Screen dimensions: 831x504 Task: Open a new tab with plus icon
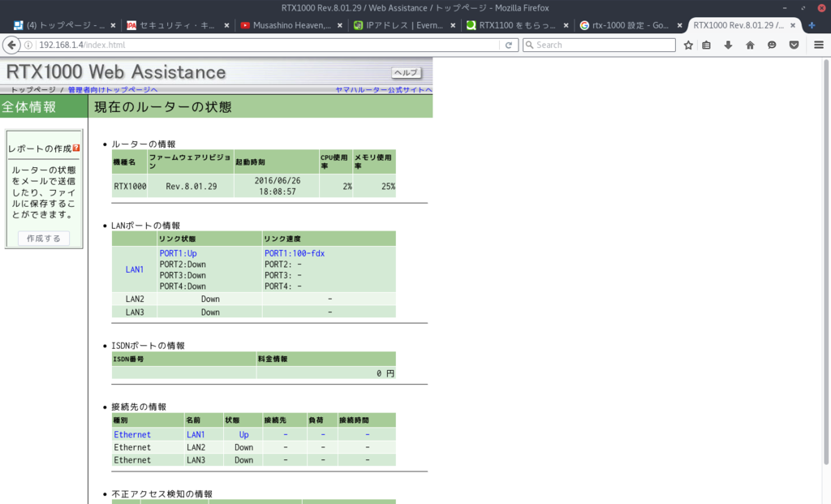(812, 25)
